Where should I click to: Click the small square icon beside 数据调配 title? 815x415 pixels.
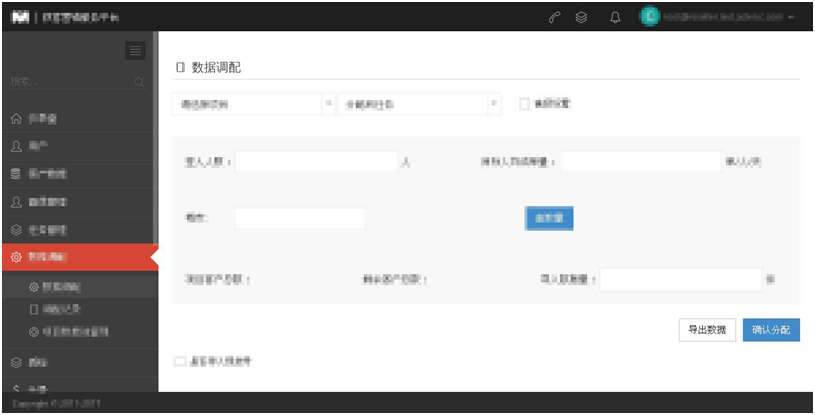[x=180, y=68]
